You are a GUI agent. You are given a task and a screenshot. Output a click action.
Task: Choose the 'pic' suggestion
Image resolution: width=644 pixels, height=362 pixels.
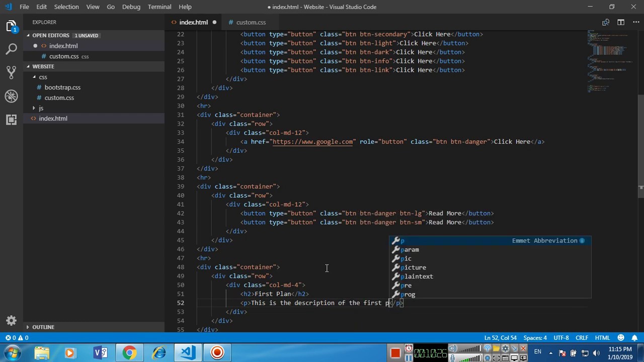(x=490, y=259)
